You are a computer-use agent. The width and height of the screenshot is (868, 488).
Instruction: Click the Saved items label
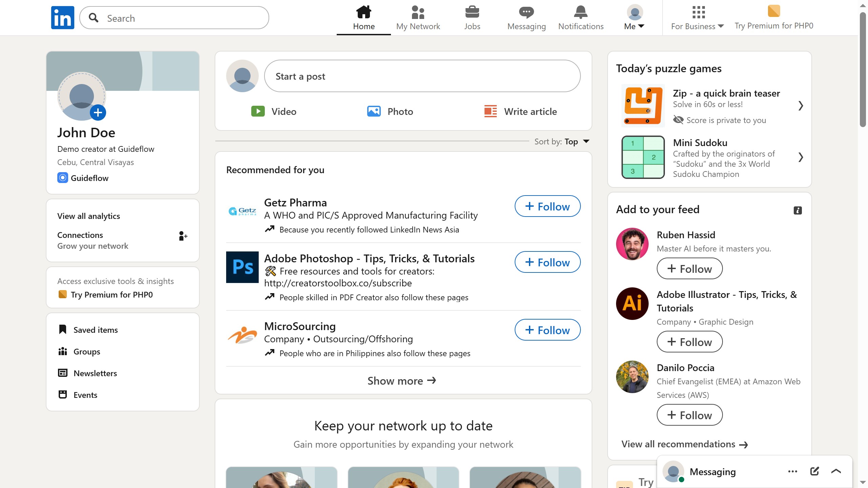96,330
